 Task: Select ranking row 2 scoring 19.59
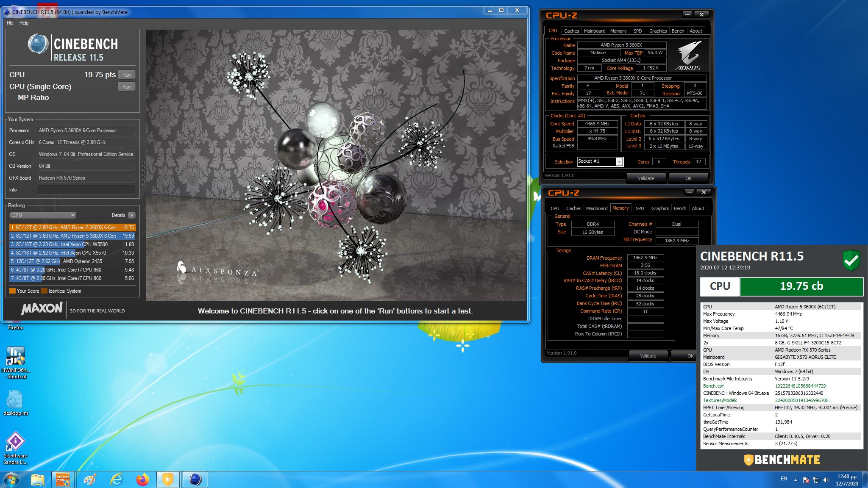72,236
